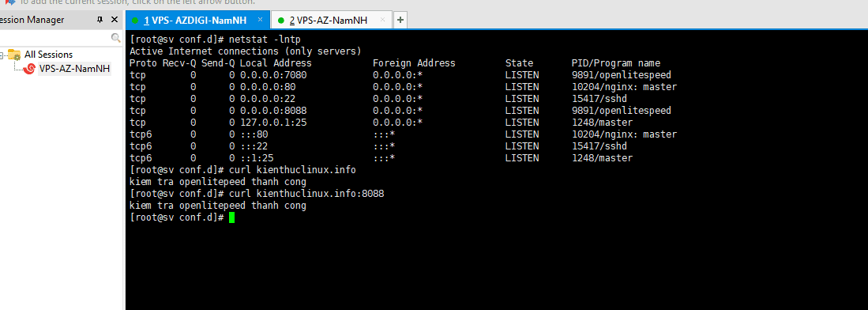The width and height of the screenshot is (868, 310).
Task: Click the red swirl icon of VPS-AZ-NamNH session
Action: (30, 70)
